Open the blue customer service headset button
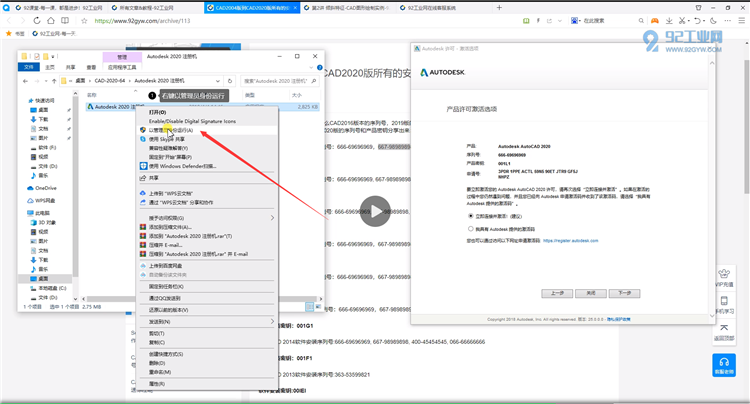Image resolution: width=750 pixels, height=404 pixels. 724,365
